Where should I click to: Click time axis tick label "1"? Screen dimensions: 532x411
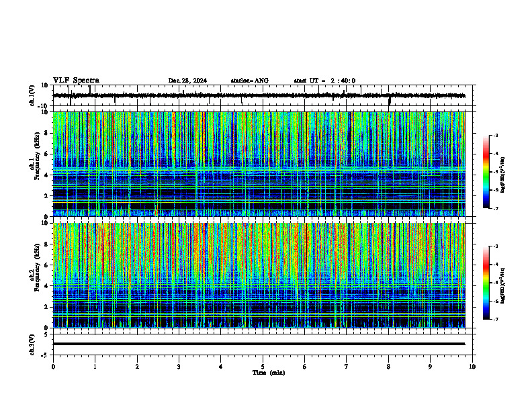pos(95,367)
